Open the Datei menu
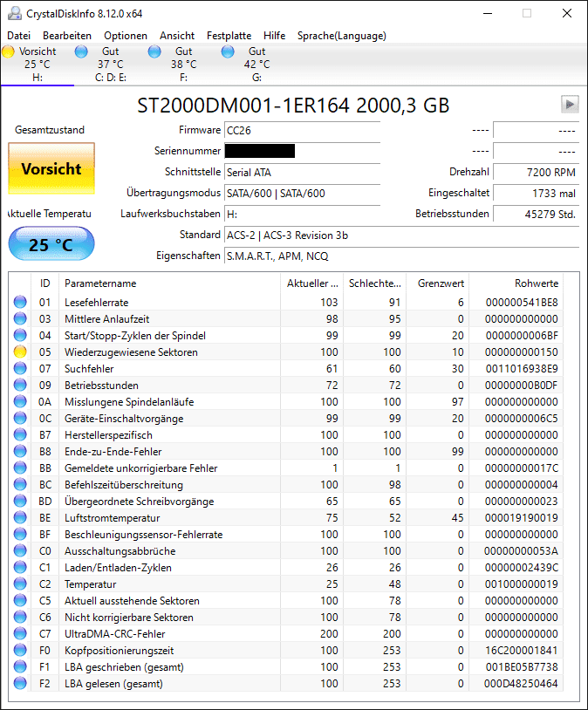 (x=19, y=36)
